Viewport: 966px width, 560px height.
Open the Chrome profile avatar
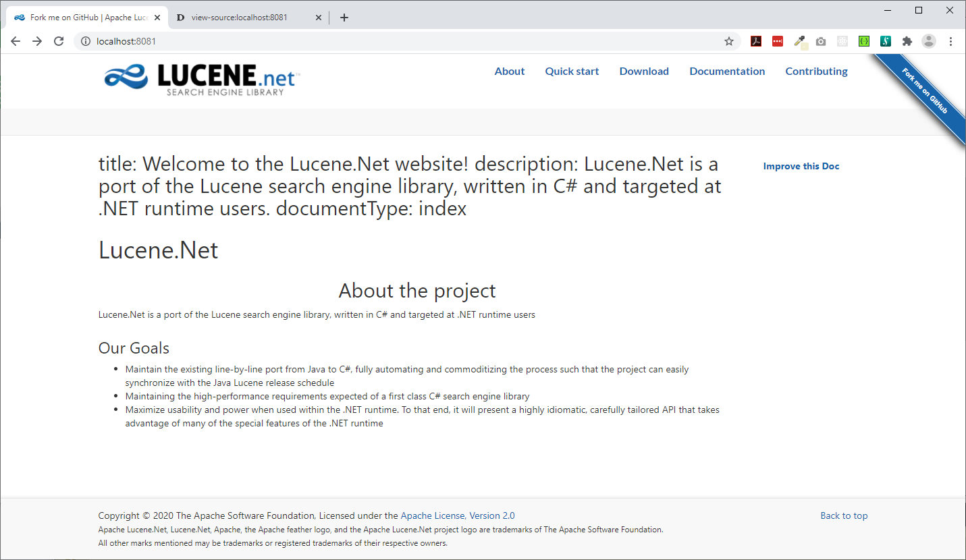[929, 41]
